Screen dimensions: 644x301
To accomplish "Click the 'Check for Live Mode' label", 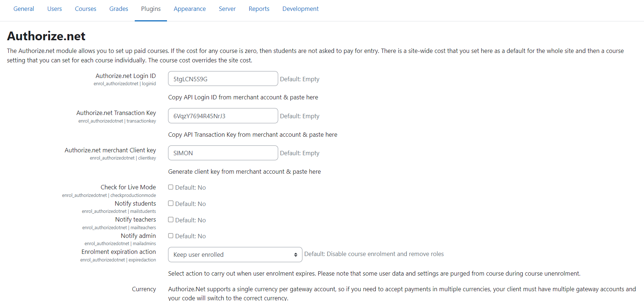I will 128,187.
